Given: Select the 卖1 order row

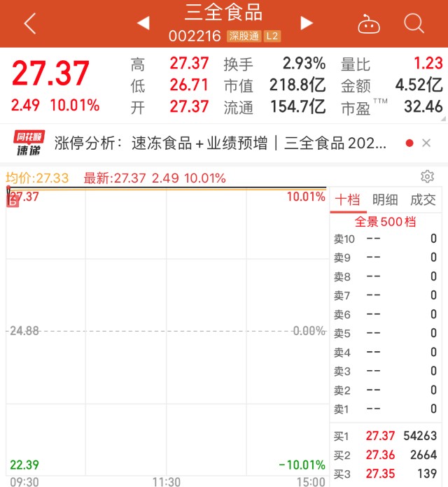Looking at the screenshot, I should 385,409.
